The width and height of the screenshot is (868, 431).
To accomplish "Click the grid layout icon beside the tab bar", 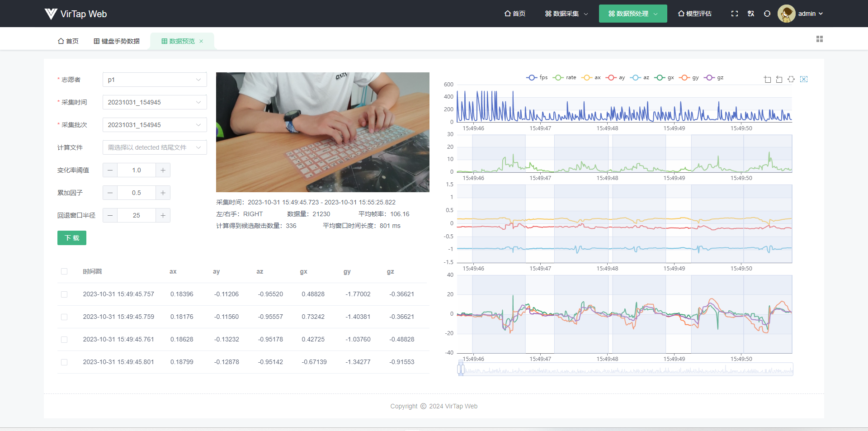I will click(820, 39).
